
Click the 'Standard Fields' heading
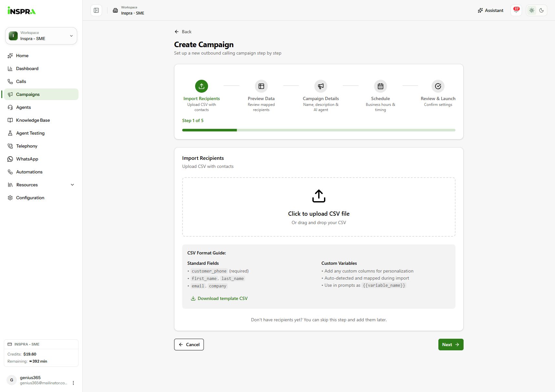(x=203, y=263)
